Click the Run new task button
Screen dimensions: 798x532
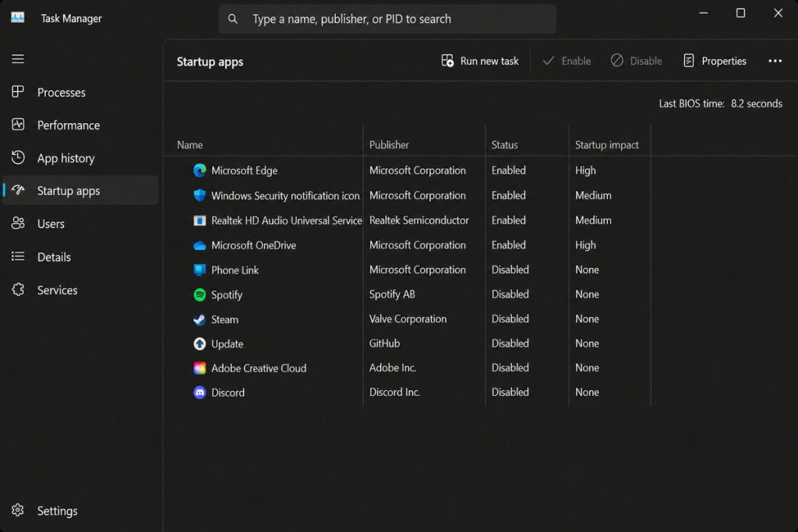pyautogui.click(x=480, y=61)
